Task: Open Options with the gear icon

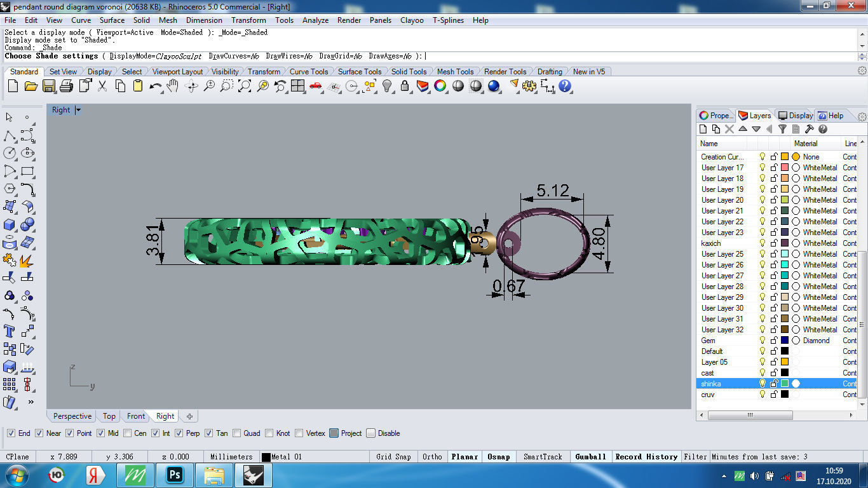Action: [x=530, y=86]
